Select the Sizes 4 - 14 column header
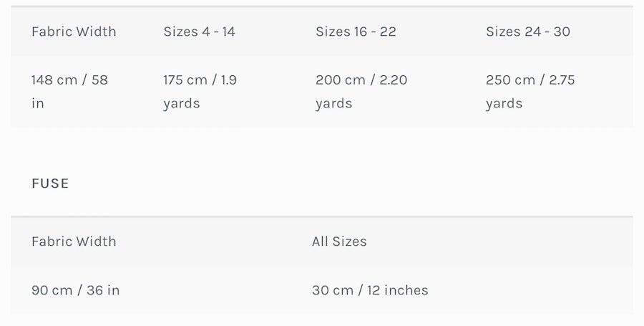 [199, 32]
